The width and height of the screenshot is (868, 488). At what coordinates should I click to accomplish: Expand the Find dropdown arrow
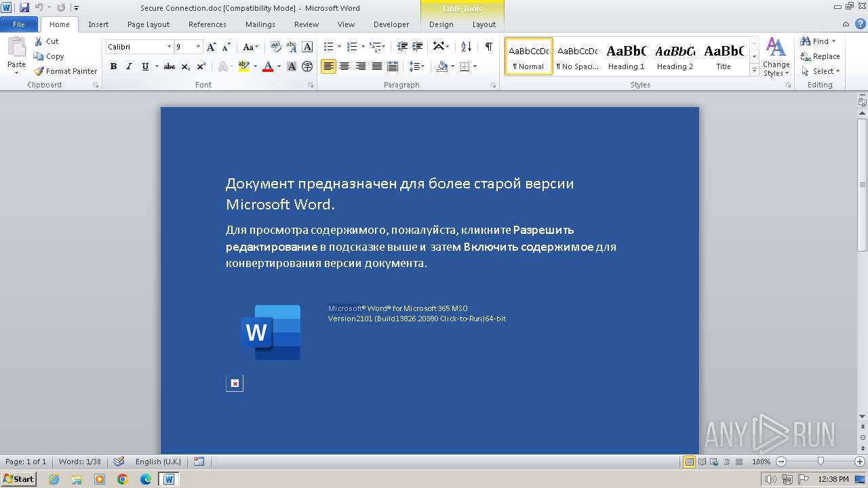[x=834, y=41]
